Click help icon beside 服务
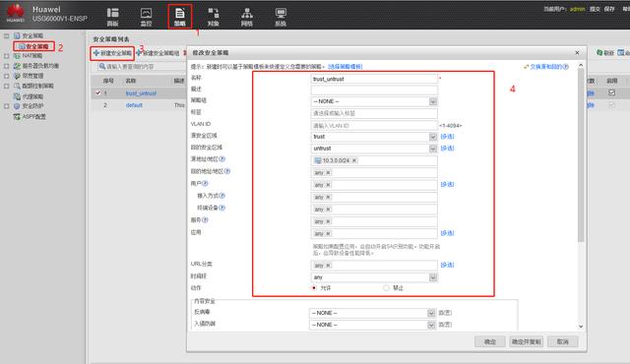The image size is (630, 364). click(x=205, y=220)
